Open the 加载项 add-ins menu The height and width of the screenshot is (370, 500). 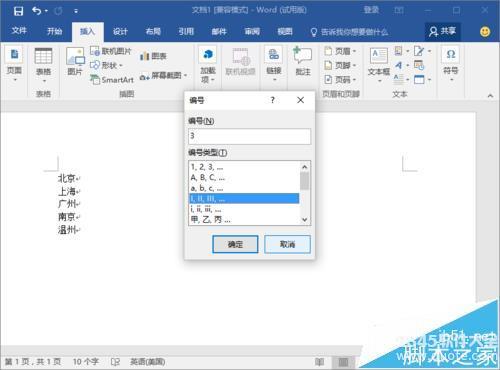coord(208,65)
